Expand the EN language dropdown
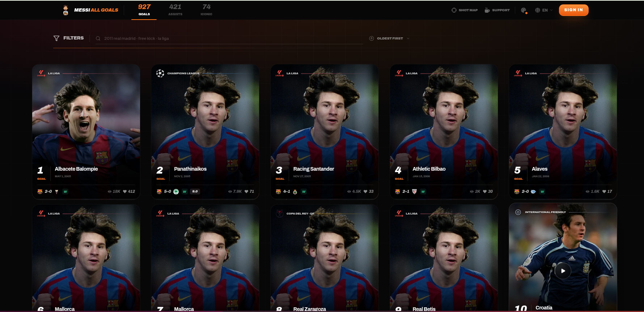Viewport: 644px width, 312px height. [x=544, y=10]
